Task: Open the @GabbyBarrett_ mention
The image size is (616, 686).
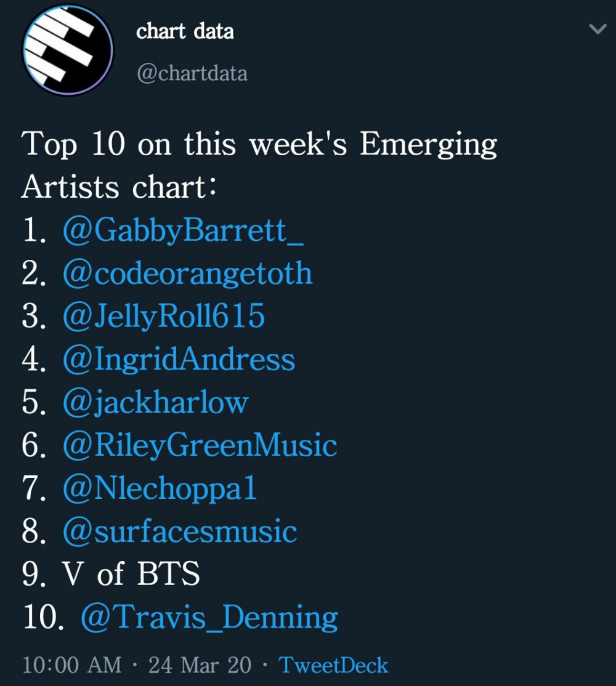Action: point(183,230)
